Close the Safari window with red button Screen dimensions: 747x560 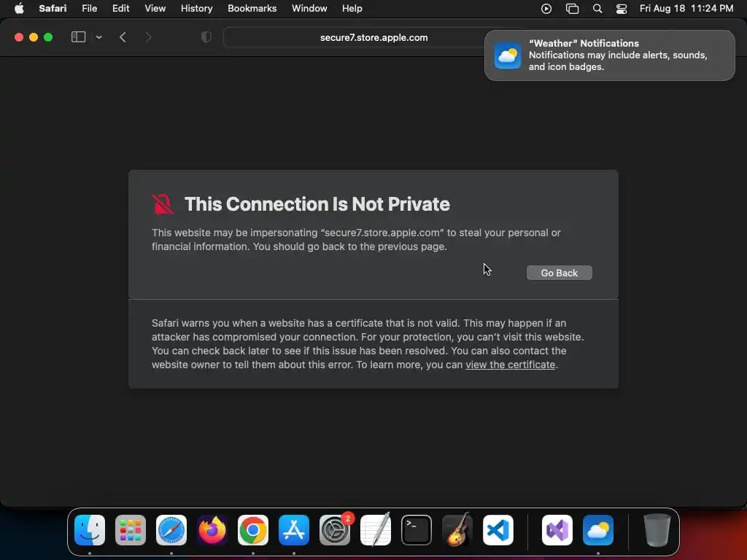(x=19, y=37)
